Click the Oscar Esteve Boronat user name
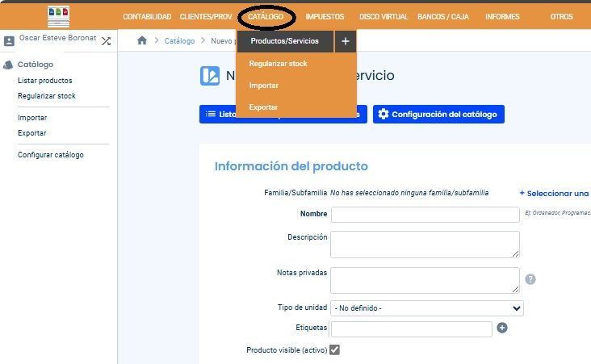Screen dimensions: 591x364 coord(57,38)
